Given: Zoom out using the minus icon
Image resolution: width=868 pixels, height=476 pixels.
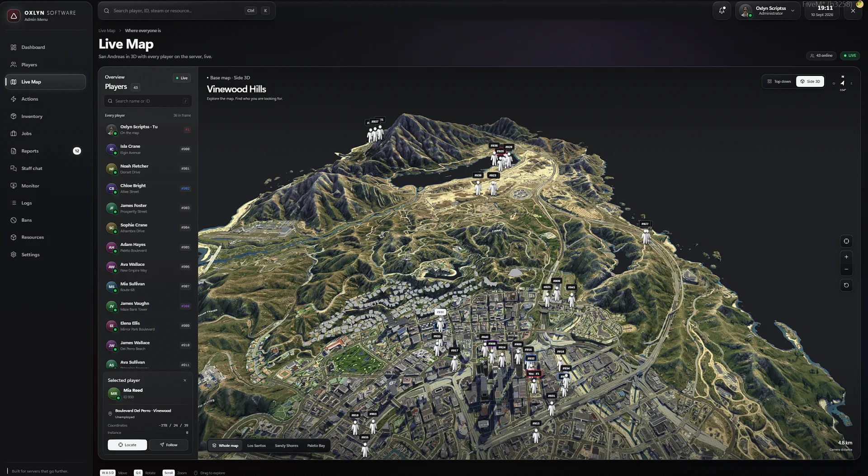Looking at the screenshot, I should click(x=846, y=269).
